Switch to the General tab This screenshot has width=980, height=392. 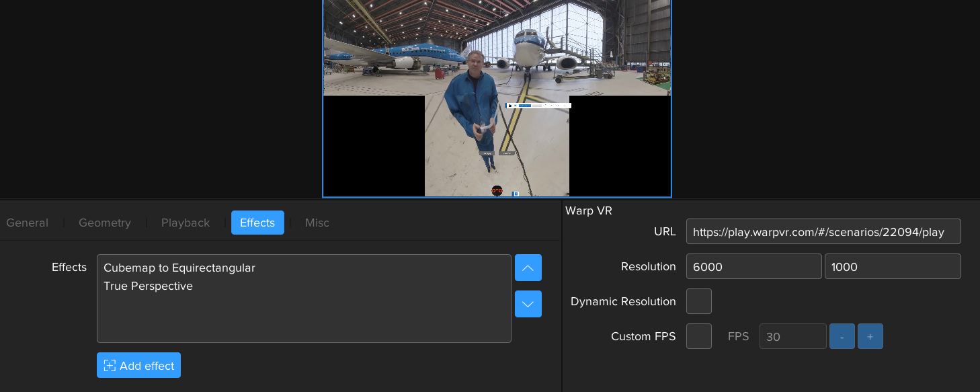(27, 223)
